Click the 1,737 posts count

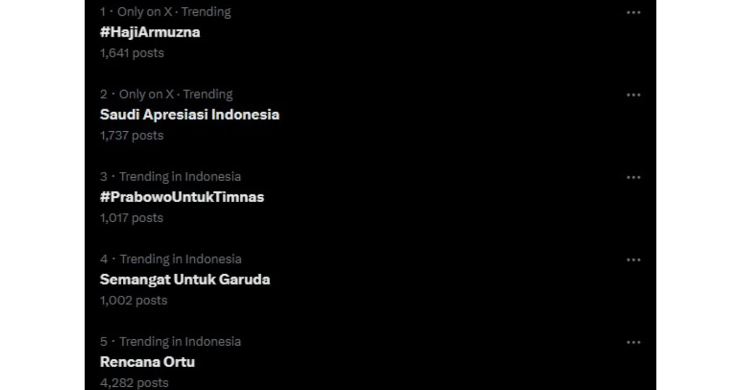[132, 135]
